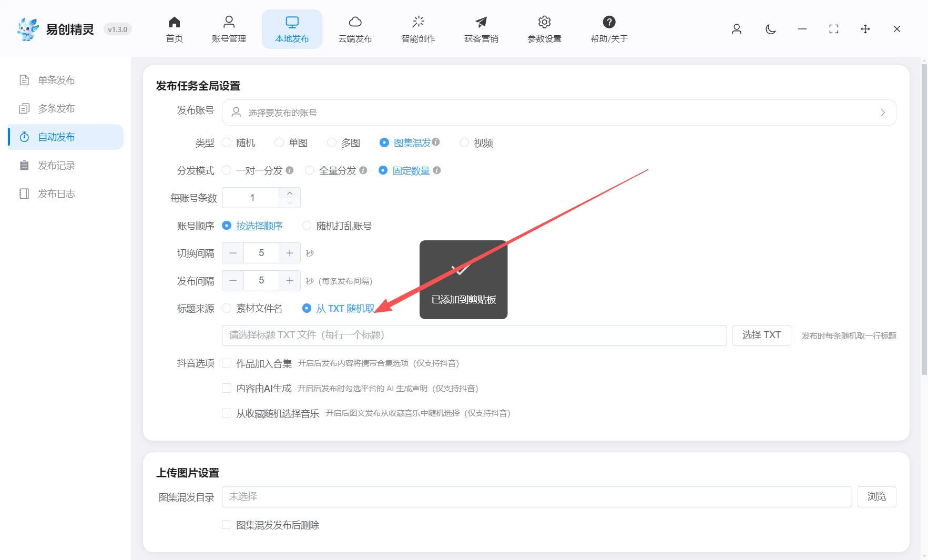This screenshot has height=560, width=928.
Task: Click the 选择 TXT button
Action: [x=761, y=335]
